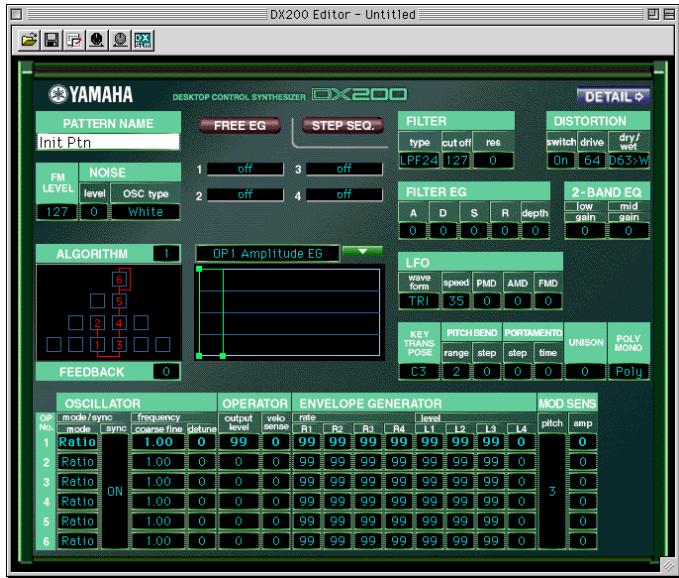Click operator 1 coarse/fine frequency 1.00
This screenshot has width=679, height=578.
pos(158,442)
